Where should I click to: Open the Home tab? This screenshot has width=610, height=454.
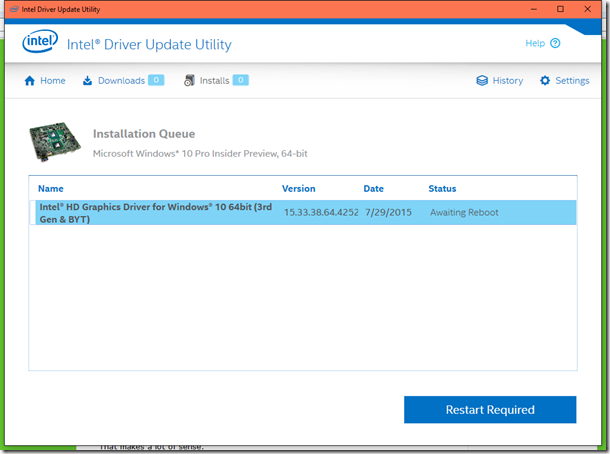click(45, 81)
